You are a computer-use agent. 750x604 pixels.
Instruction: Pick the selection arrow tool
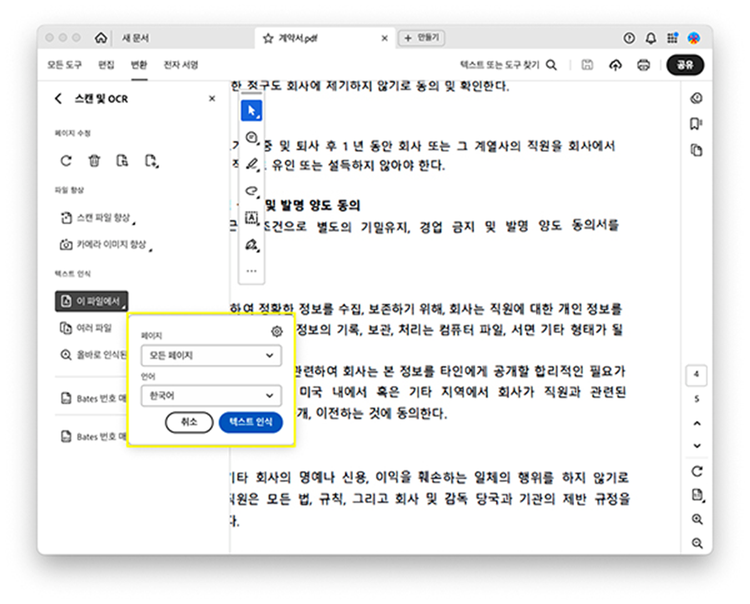click(252, 110)
